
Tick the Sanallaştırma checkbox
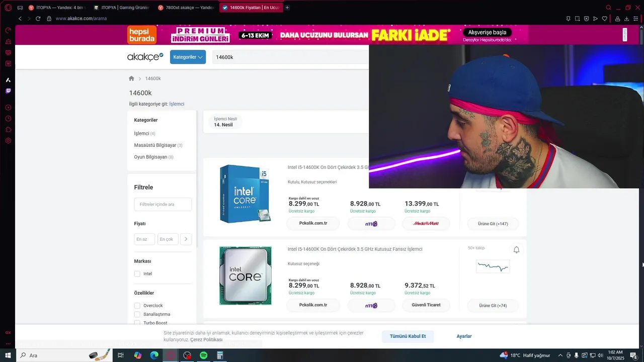137,314
